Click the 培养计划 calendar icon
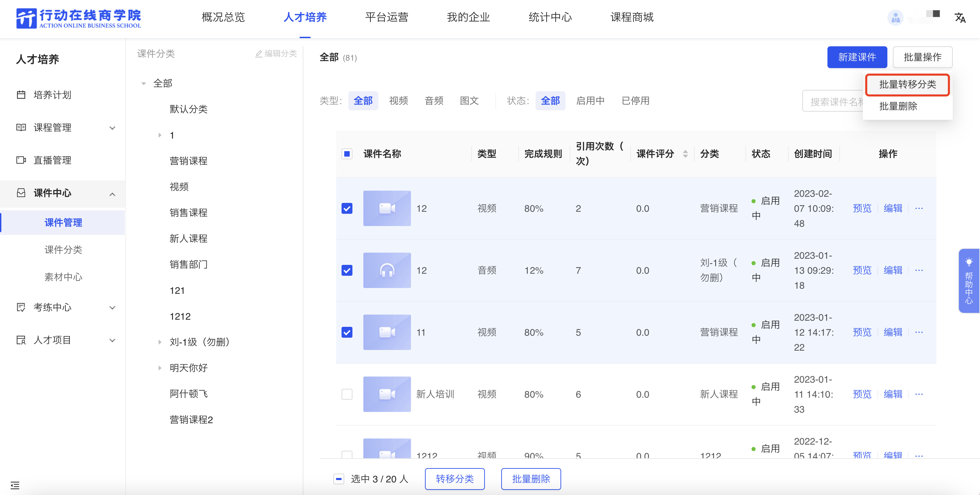The image size is (980, 495). pos(21,95)
